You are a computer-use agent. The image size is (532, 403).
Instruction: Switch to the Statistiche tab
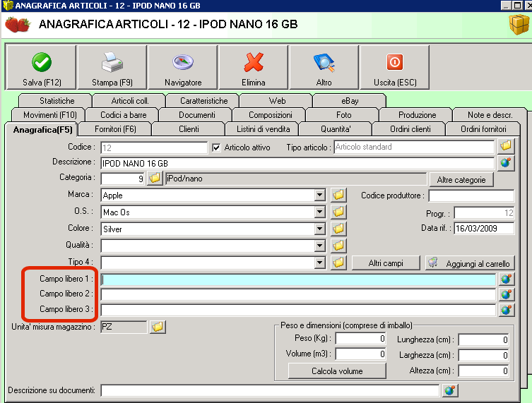click(57, 101)
